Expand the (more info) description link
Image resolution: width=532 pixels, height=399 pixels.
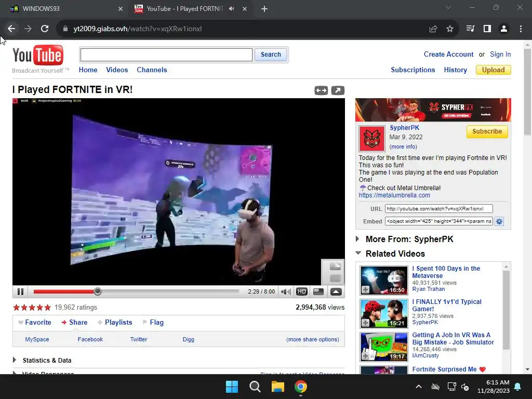403,147
